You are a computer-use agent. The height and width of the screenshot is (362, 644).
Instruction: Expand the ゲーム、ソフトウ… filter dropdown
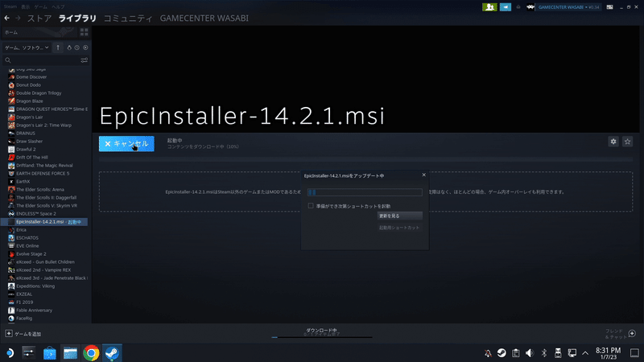point(27,47)
